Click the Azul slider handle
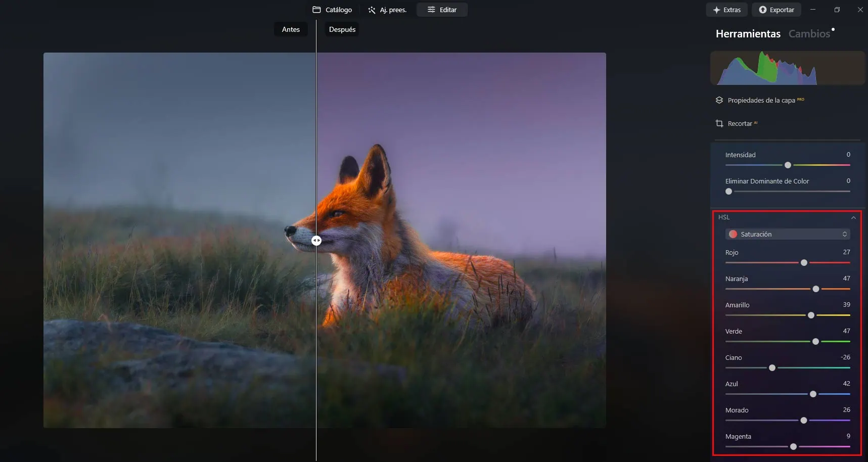This screenshot has height=462, width=868. pyautogui.click(x=813, y=394)
